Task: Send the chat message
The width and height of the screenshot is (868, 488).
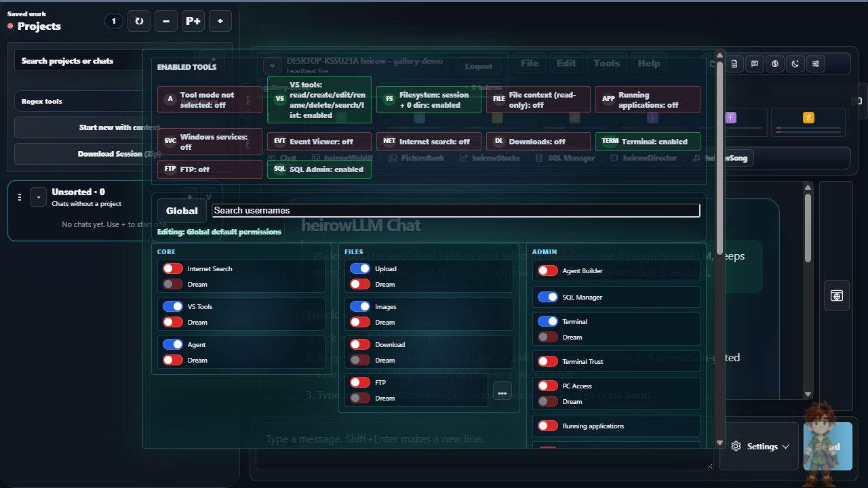Action: pyautogui.click(x=828, y=447)
